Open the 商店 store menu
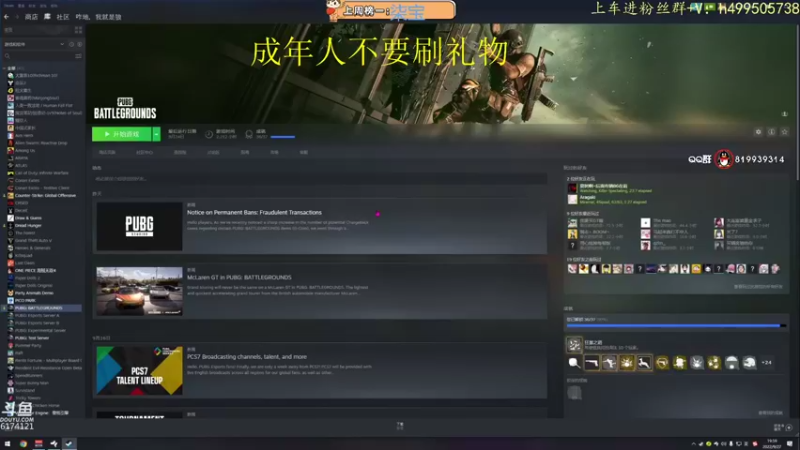 (31, 17)
